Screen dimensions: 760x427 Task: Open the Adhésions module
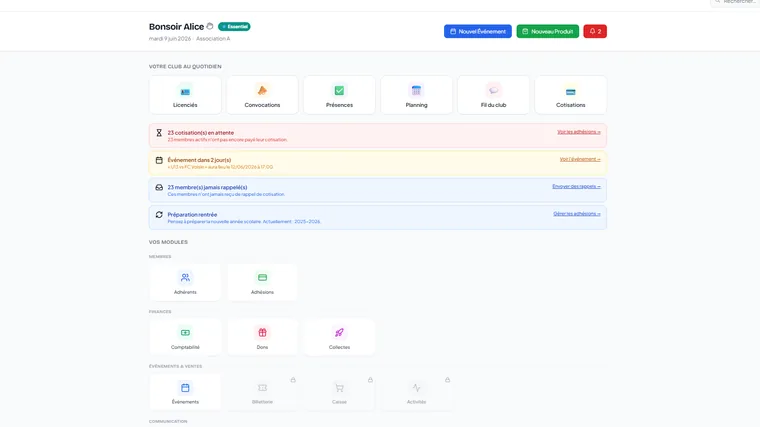(262, 283)
